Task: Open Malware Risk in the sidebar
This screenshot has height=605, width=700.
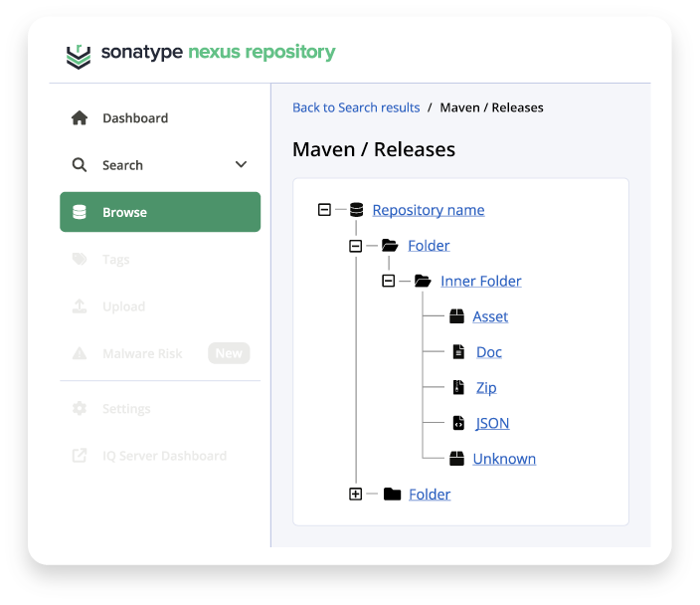Action: pyautogui.click(x=142, y=353)
